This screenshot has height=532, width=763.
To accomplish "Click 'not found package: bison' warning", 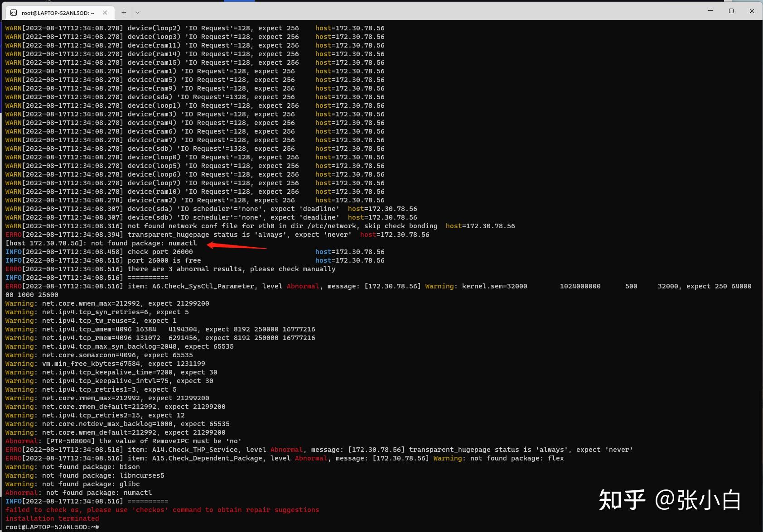I will tap(72, 467).
